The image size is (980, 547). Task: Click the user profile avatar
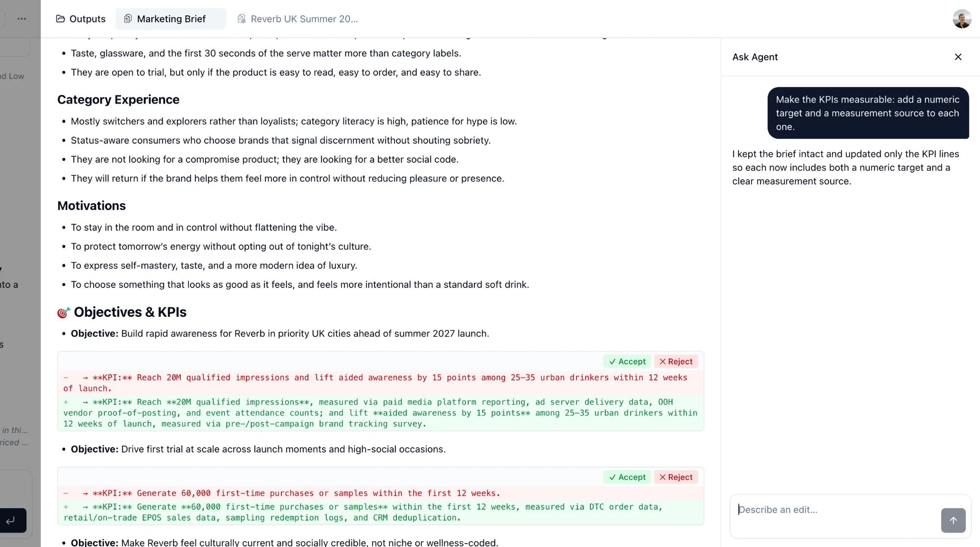coord(962,19)
